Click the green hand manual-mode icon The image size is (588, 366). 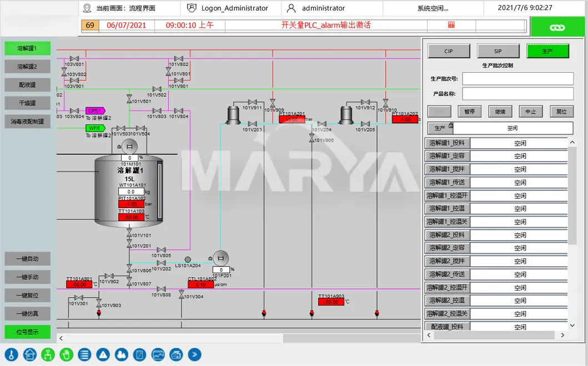(x=66, y=354)
